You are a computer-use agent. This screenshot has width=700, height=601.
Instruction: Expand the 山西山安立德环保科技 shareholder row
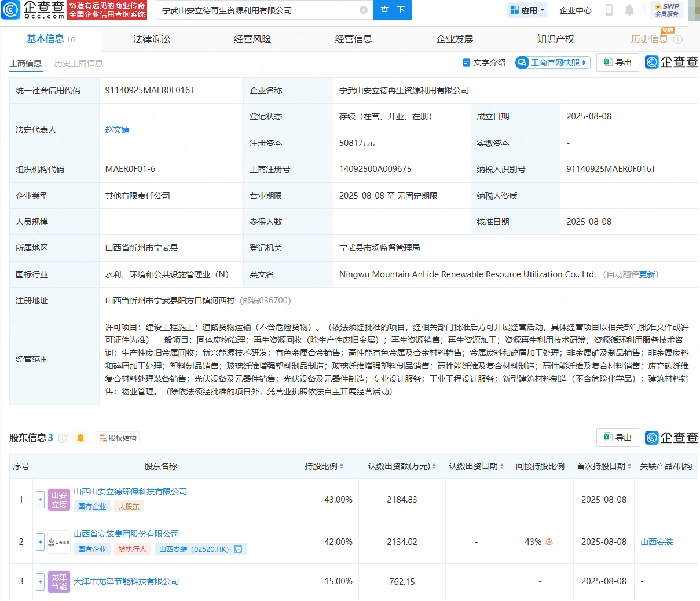[x=40, y=500]
